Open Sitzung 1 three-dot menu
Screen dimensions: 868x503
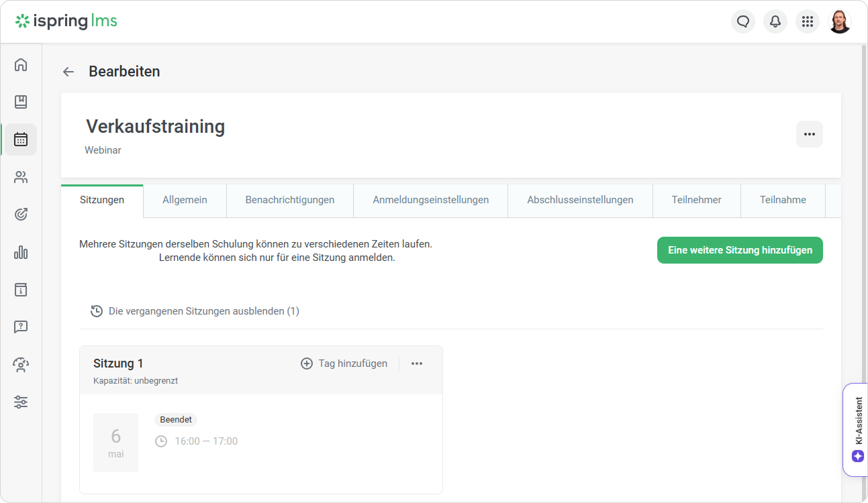[417, 364]
